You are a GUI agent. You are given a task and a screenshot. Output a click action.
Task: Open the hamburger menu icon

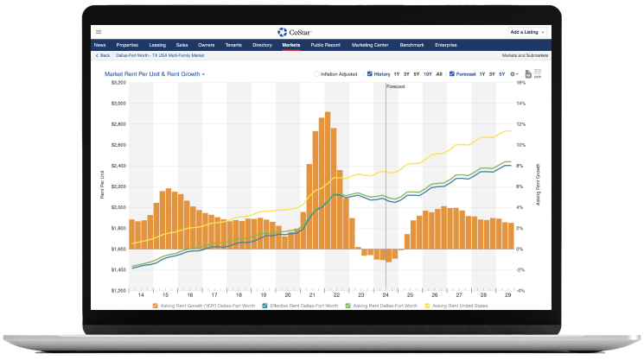(98, 32)
